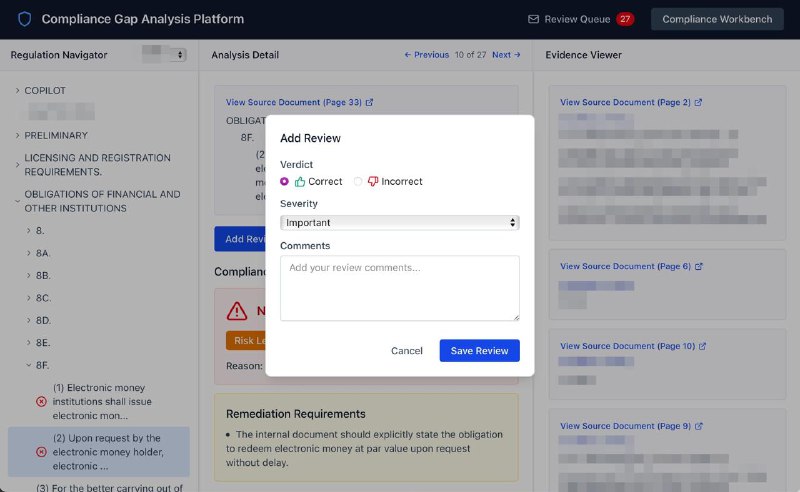Click into the Comments text area
The height and width of the screenshot is (492, 800).
[399, 288]
